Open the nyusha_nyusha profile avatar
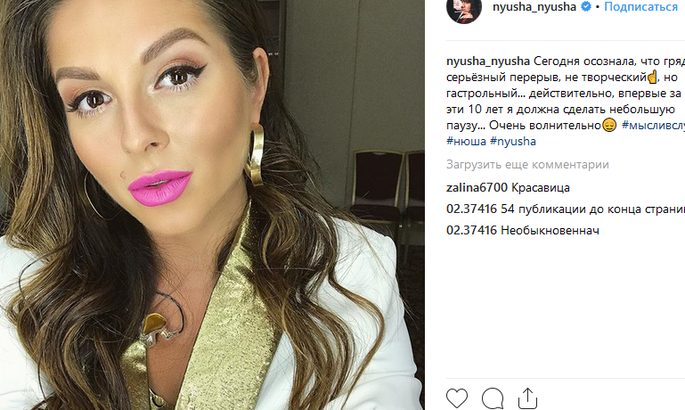Viewport: 685px width, 410px height. click(x=464, y=9)
